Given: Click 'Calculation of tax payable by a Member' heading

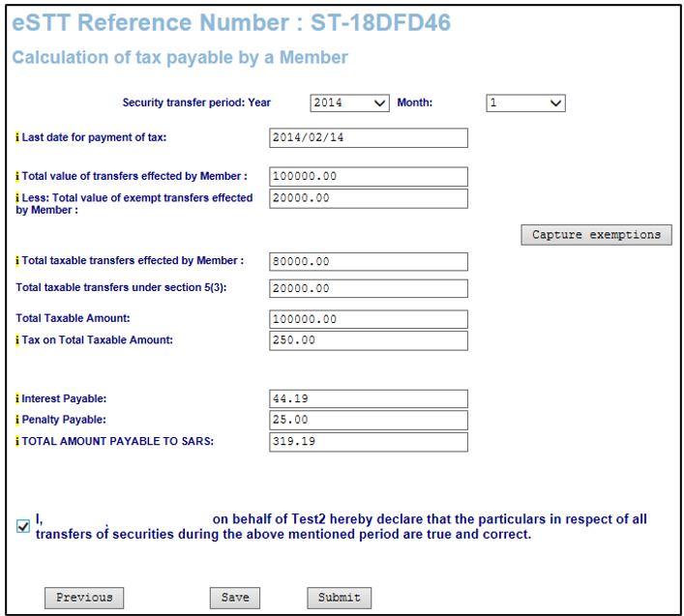Looking at the screenshot, I should point(180,58).
